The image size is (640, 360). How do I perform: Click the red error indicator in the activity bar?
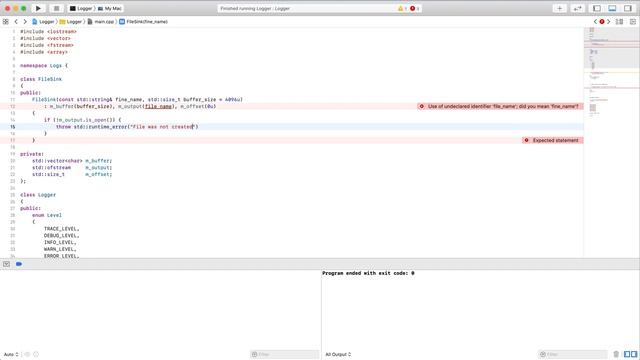414,8
